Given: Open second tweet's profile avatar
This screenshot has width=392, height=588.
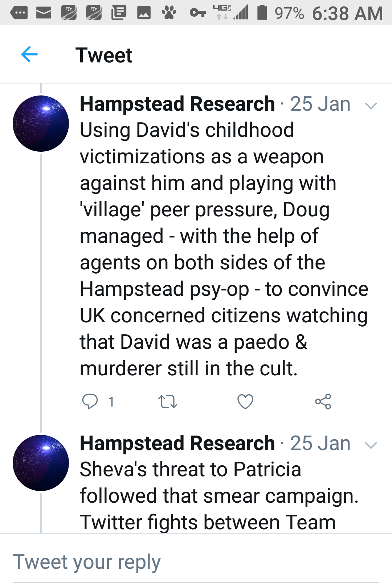Looking at the screenshot, I should point(41,463).
